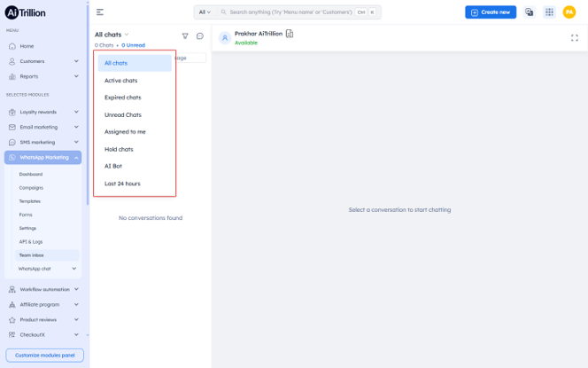Open the PA profile avatar
The width and height of the screenshot is (588, 368).
click(x=569, y=12)
